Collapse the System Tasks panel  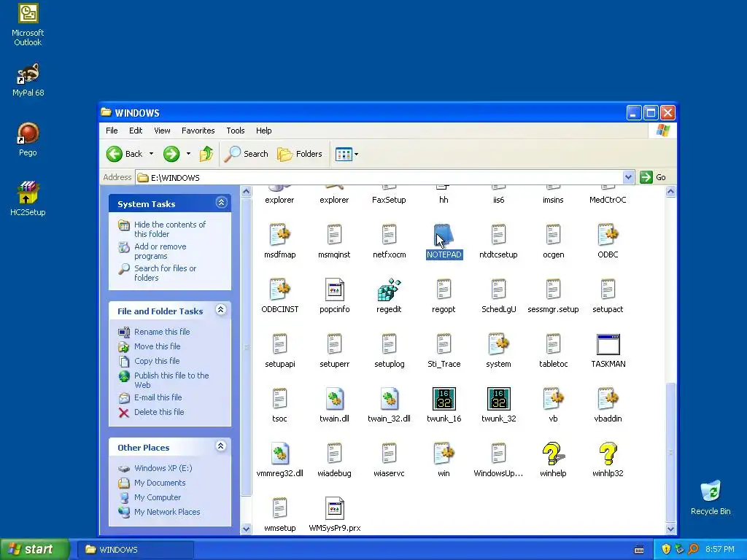point(221,203)
